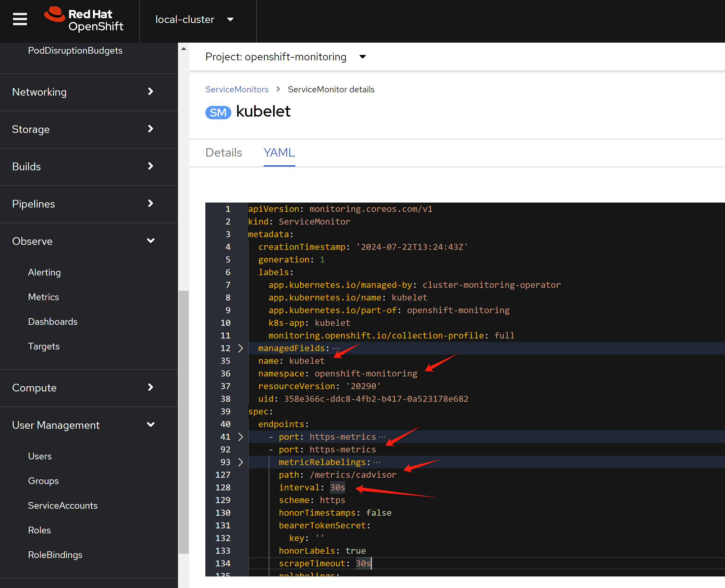Image resolution: width=725 pixels, height=588 pixels.
Task: Expand folded managedFields ellipsis
Action: pos(336,348)
